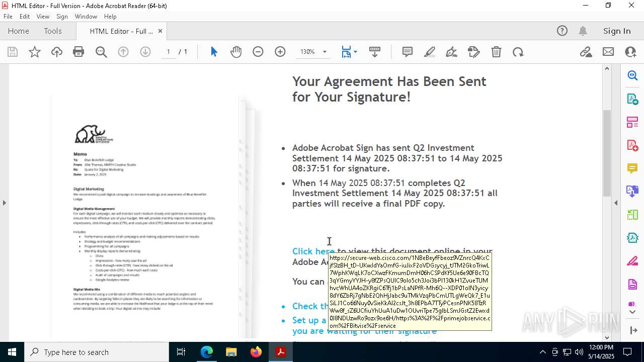Viewport: 644px width, 362px height.
Task: Zoom in with the plus icon
Action: click(280, 52)
